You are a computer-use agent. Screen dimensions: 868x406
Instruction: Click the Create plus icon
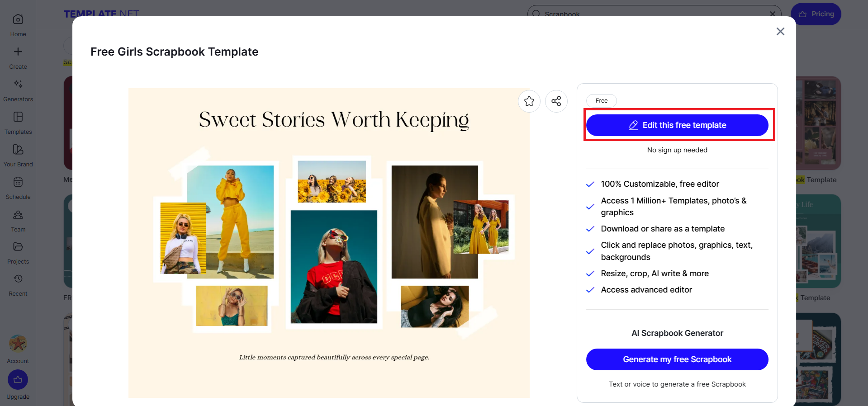pyautogui.click(x=18, y=52)
